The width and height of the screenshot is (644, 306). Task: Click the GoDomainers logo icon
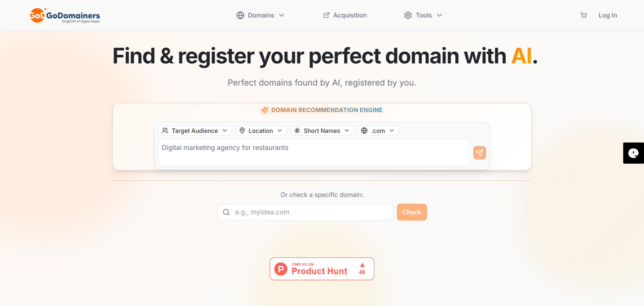click(38, 15)
